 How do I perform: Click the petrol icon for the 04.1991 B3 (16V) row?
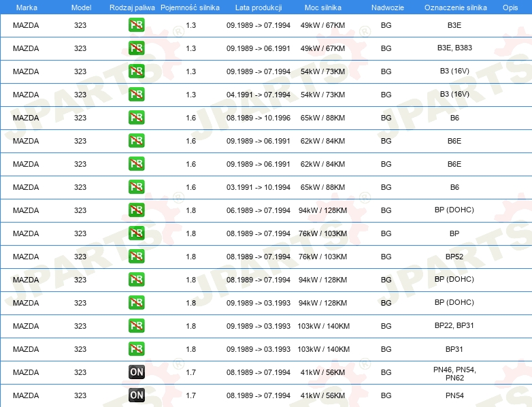click(x=136, y=95)
